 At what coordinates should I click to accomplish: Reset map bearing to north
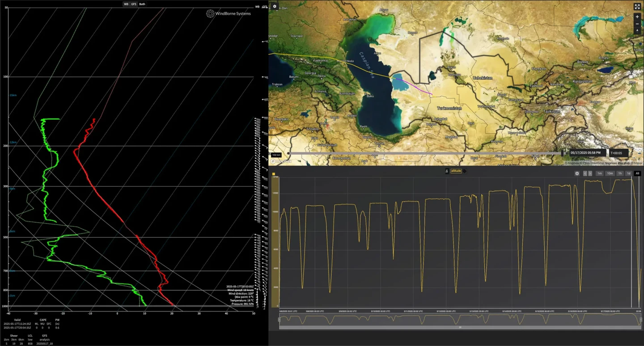pos(637,31)
